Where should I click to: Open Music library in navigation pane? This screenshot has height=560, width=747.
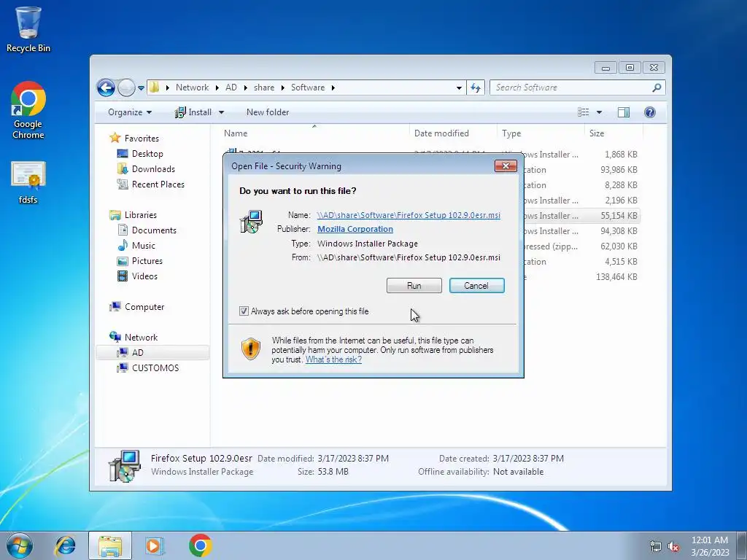(144, 246)
